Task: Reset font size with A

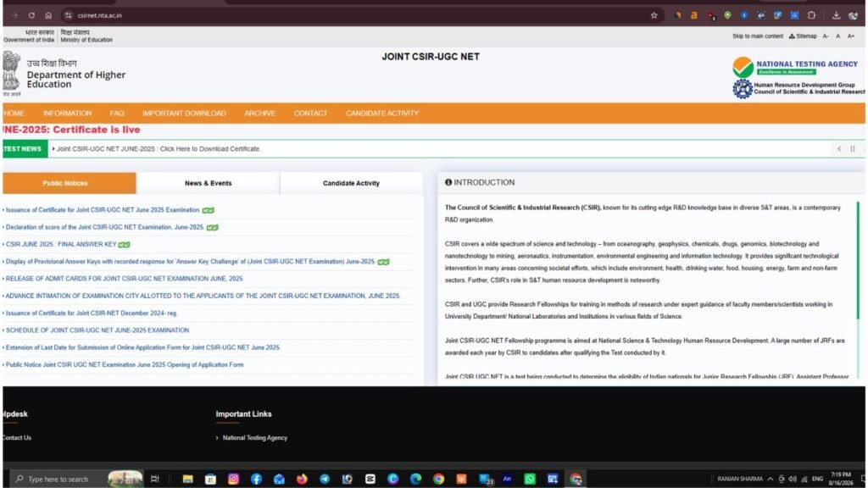Action: click(838, 36)
